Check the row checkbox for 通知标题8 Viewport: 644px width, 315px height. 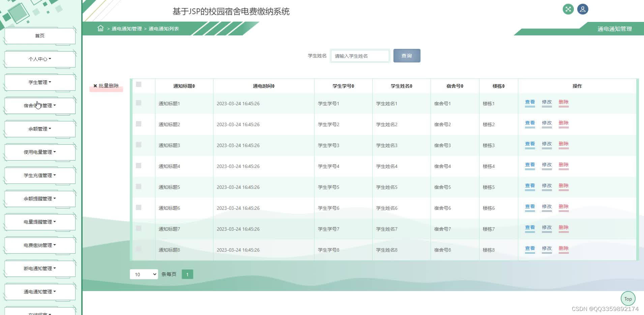[139, 249]
